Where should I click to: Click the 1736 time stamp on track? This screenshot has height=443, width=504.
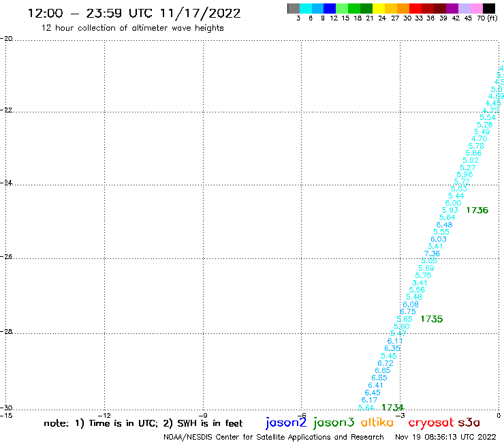(477, 211)
